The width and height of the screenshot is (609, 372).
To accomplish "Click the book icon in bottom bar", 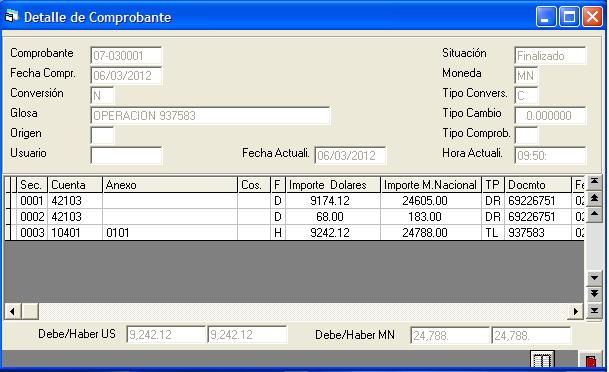I will point(542,359).
